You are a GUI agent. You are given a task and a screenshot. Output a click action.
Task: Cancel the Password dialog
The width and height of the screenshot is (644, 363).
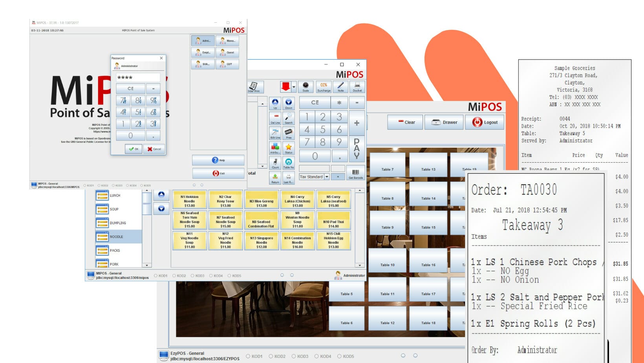154,149
